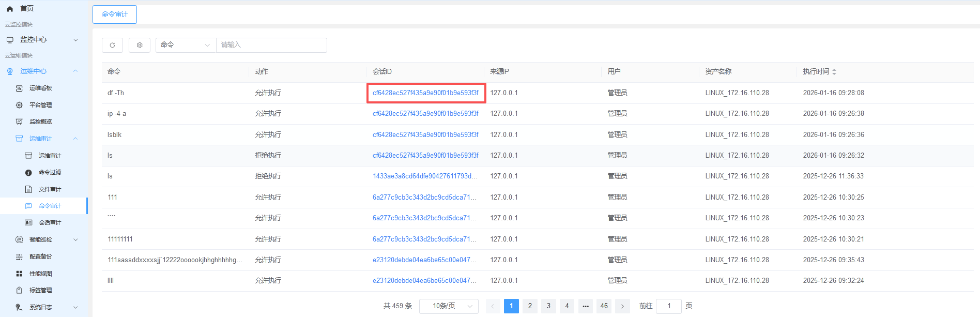Refresh the command audit table

click(112, 45)
